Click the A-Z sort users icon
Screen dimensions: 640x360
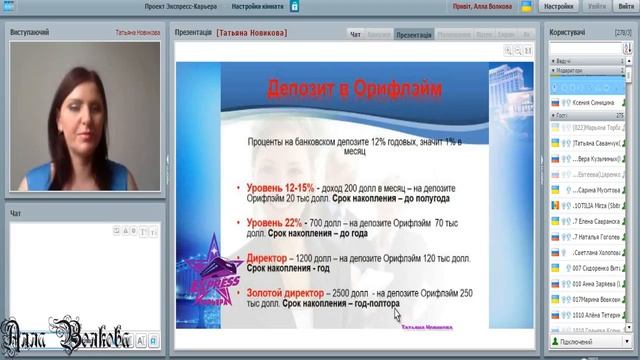tap(627, 49)
